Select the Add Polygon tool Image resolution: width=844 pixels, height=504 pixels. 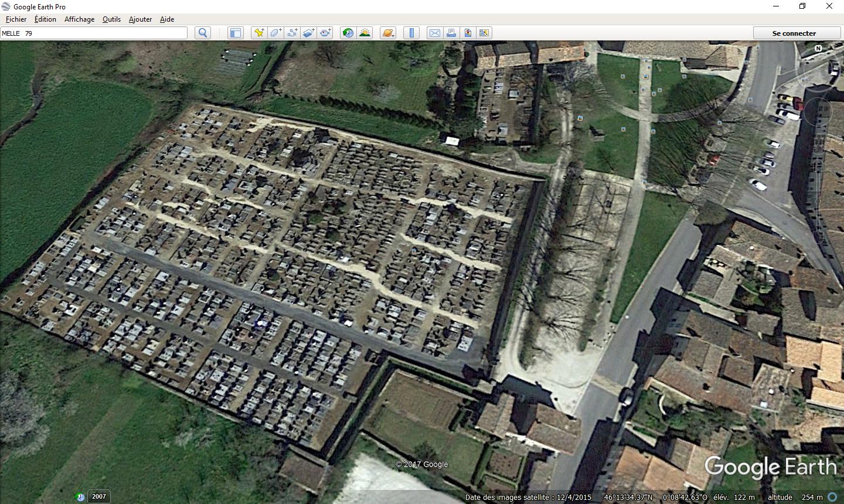point(275,33)
